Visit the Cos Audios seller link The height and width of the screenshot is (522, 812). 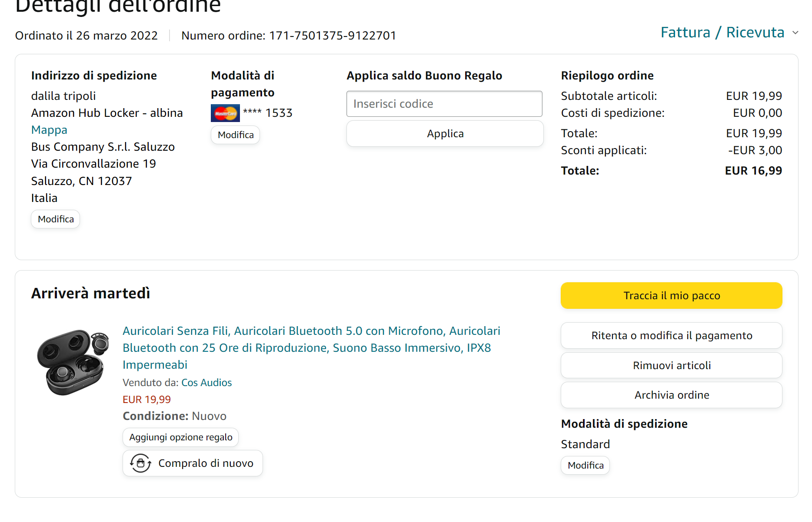[206, 383]
